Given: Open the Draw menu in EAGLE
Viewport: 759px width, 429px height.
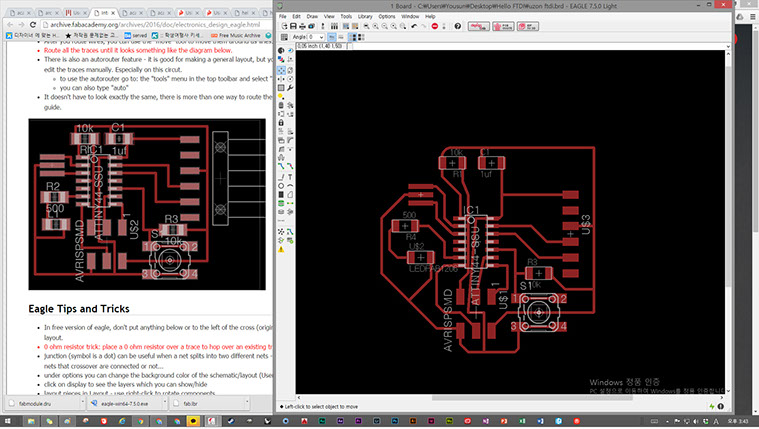Looking at the screenshot, I should tap(312, 16).
